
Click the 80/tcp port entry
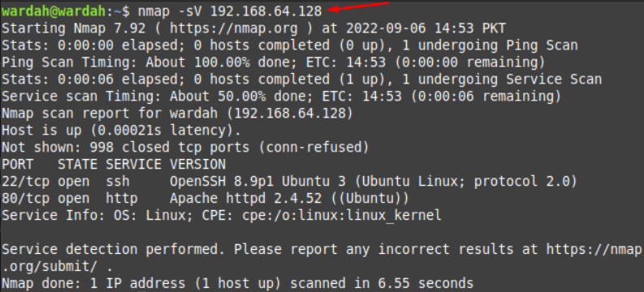(x=25, y=199)
